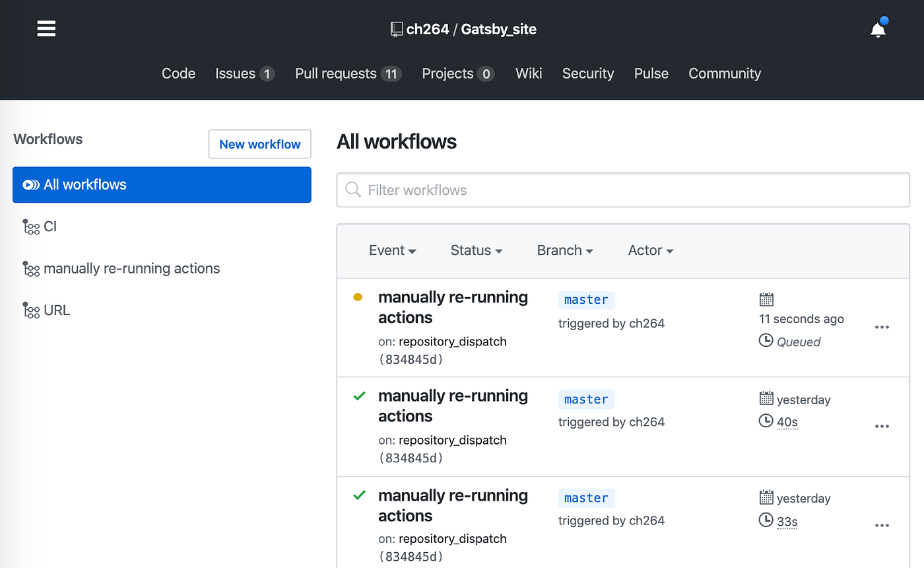924x568 pixels.
Task: Click clock icon beside Queued
Action: [x=766, y=341]
